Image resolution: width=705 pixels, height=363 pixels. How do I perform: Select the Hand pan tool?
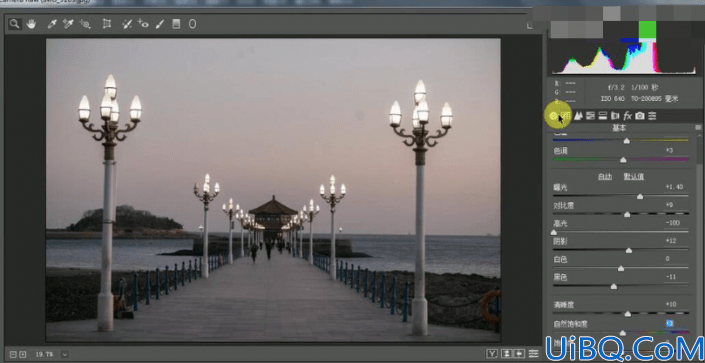(31, 24)
